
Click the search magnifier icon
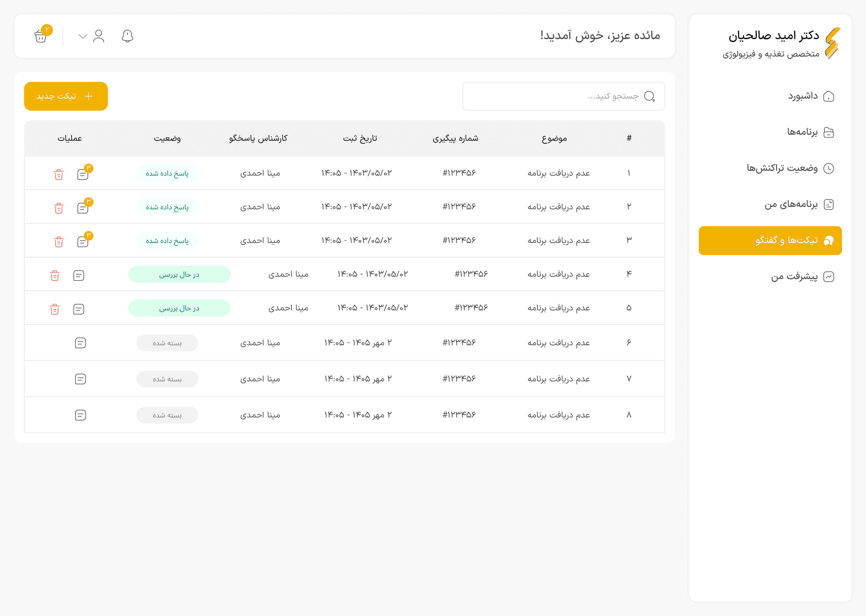(649, 96)
